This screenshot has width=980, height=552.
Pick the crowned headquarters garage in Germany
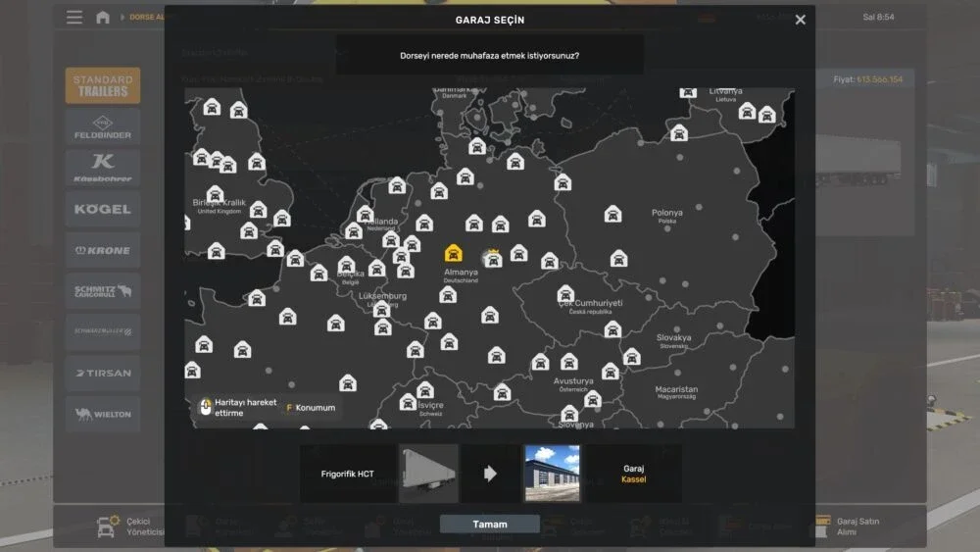[x=493, y=259]
